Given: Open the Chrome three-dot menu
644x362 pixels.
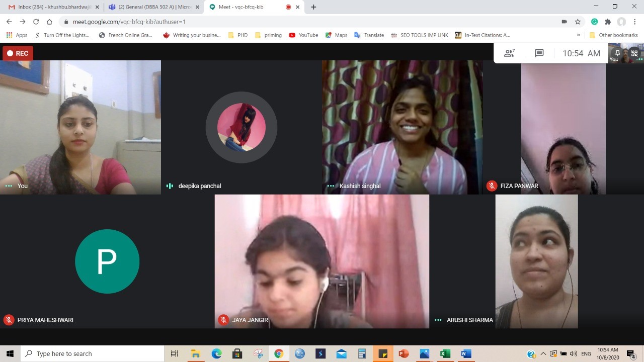Looking at the screenshot, I should (635, 22).
